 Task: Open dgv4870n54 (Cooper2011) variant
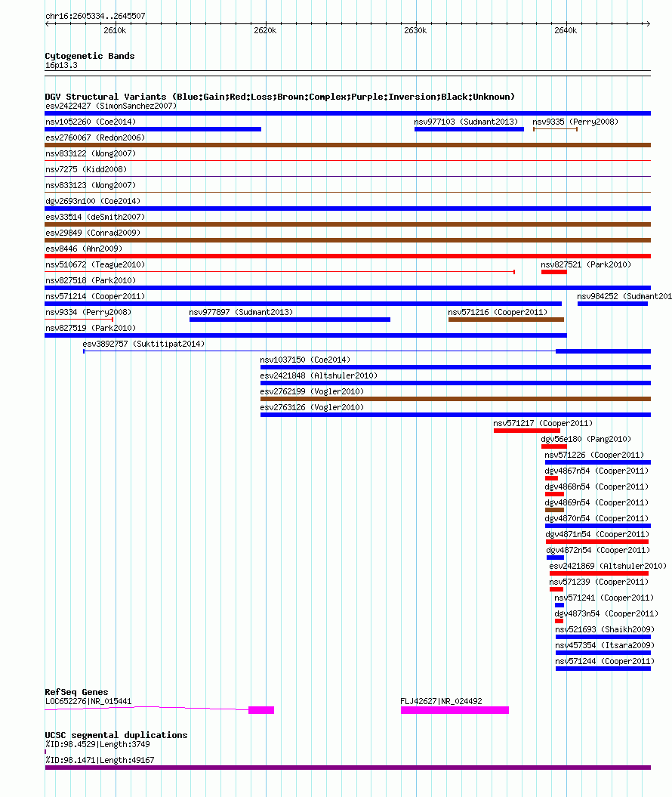(596, 518)
